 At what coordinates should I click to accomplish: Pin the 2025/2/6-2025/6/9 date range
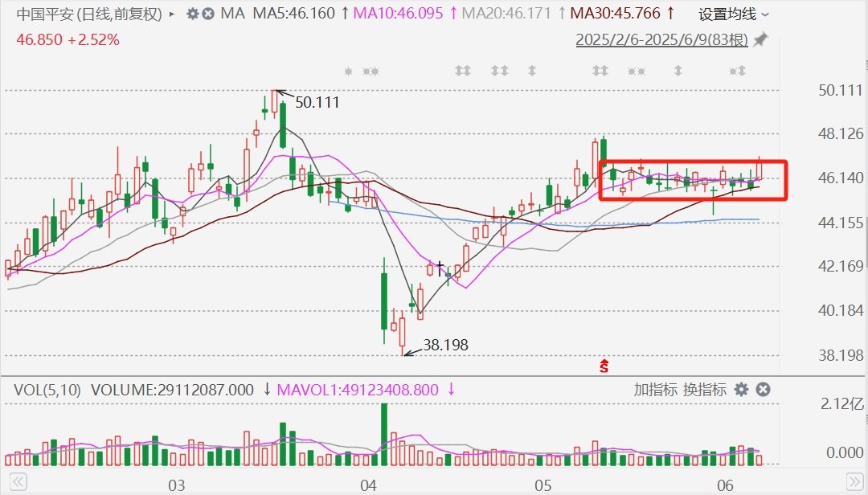tap(760, 40)
